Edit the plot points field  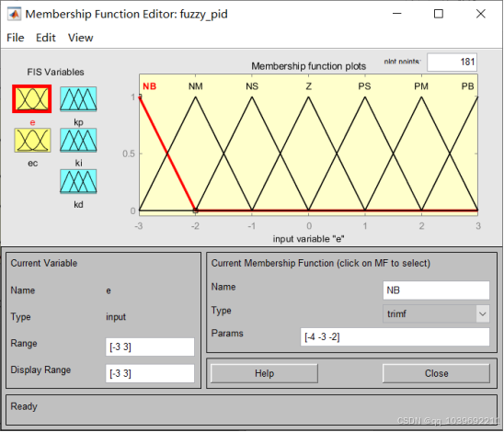click(452, 62)
